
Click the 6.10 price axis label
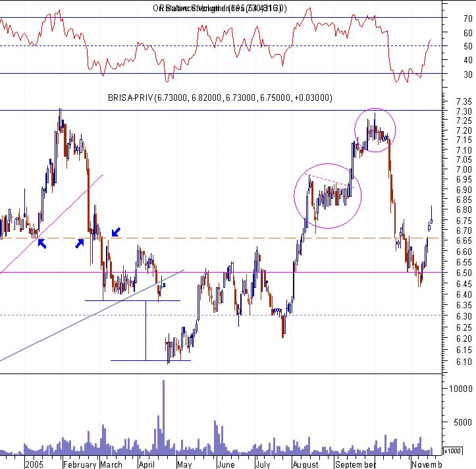tap(464, 362)
